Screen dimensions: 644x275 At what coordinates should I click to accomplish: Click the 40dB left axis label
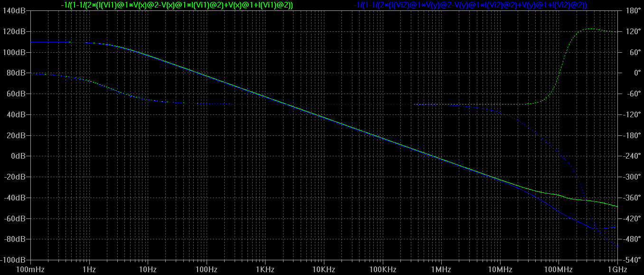click(x=16, y=114)
